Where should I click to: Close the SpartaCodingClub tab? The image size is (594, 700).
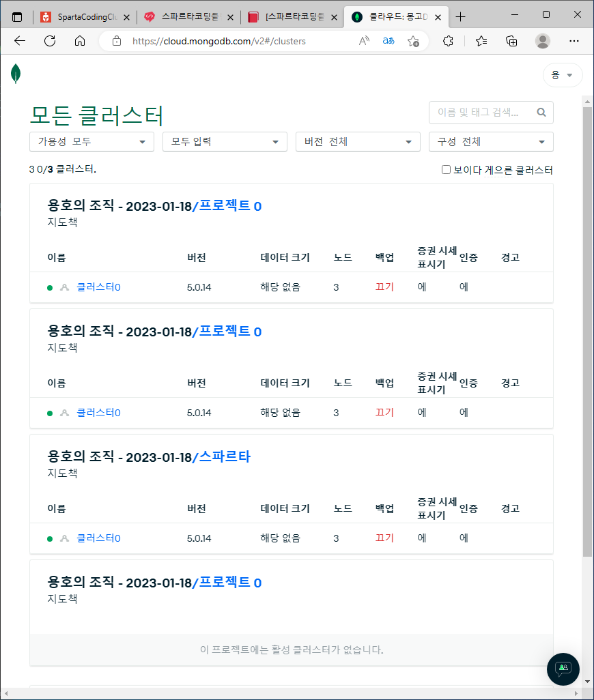point(126,18)
